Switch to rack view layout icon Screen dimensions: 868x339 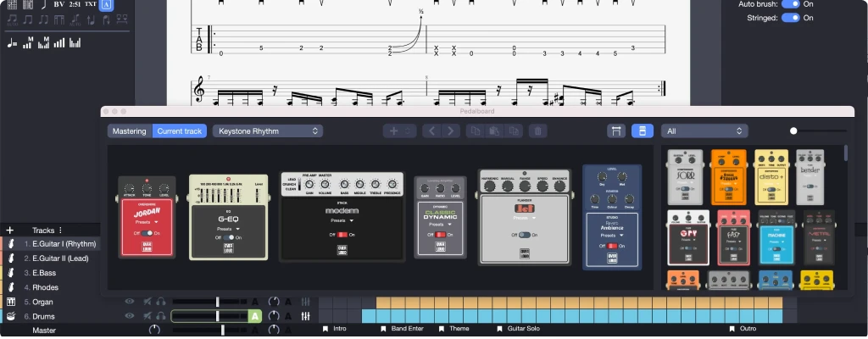tap(616, 131)
